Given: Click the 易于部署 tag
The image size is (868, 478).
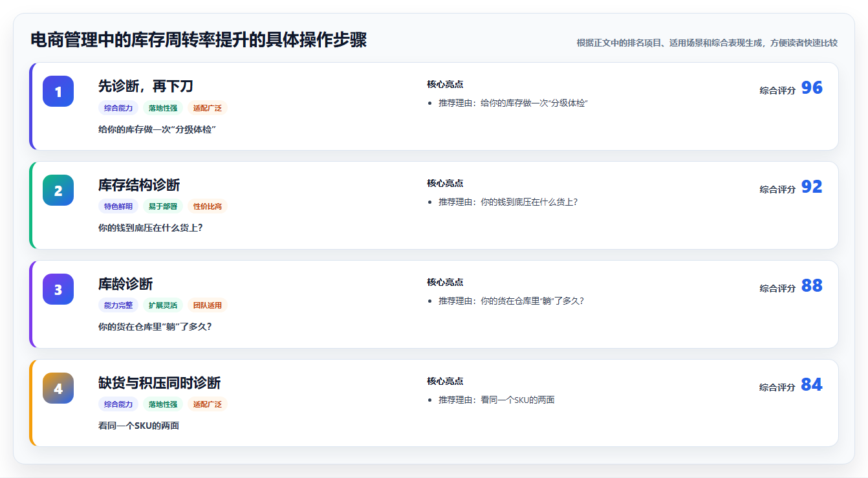Looking at the screenshot, I should point(163,206).
